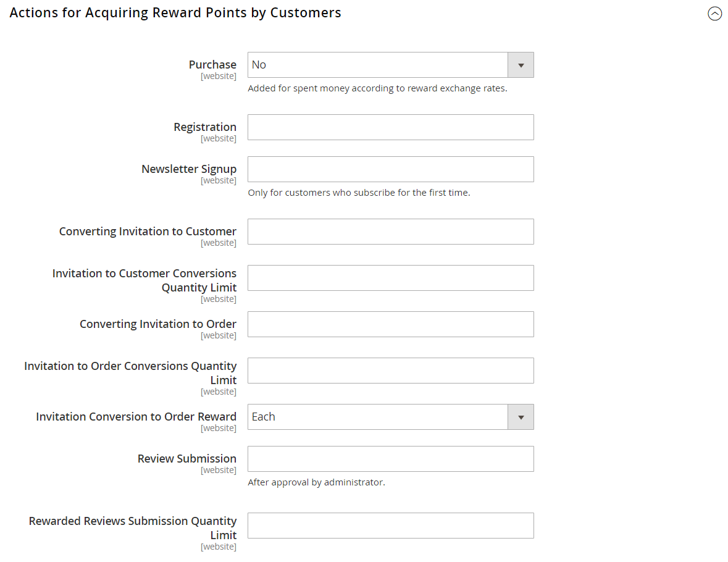Viewport: 728px width, 562px height.
Task: Select the Each combo box value
Action: pyautogui.click(x=378, y=417)
